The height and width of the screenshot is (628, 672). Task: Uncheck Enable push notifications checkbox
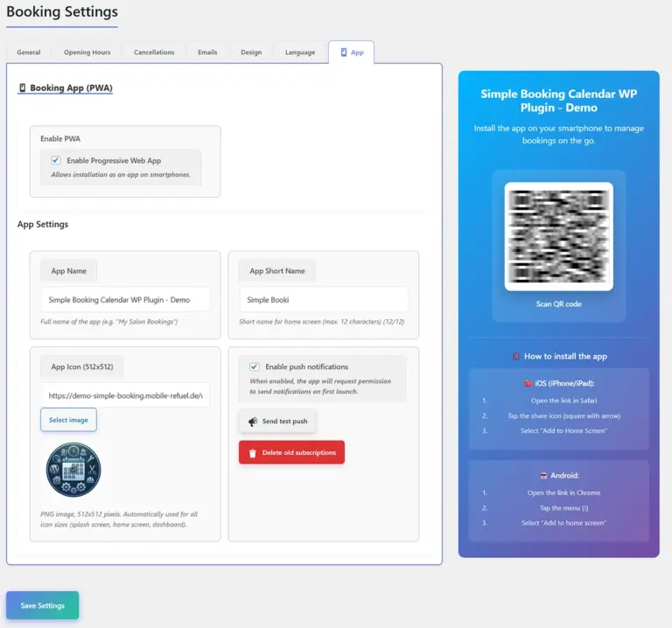pyautogui.click(x=254, y=366)
